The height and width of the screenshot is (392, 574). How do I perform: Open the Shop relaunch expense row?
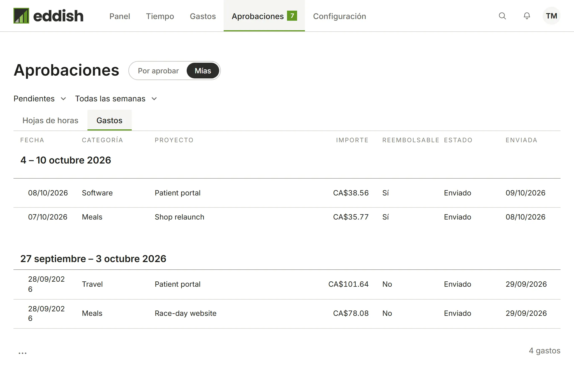pos(287,217)
